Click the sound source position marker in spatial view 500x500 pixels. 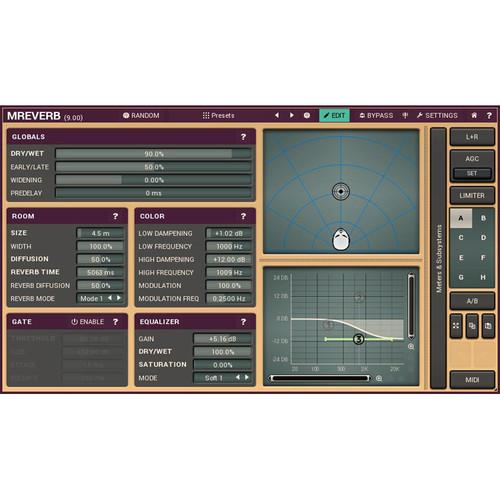click(341, 191)
